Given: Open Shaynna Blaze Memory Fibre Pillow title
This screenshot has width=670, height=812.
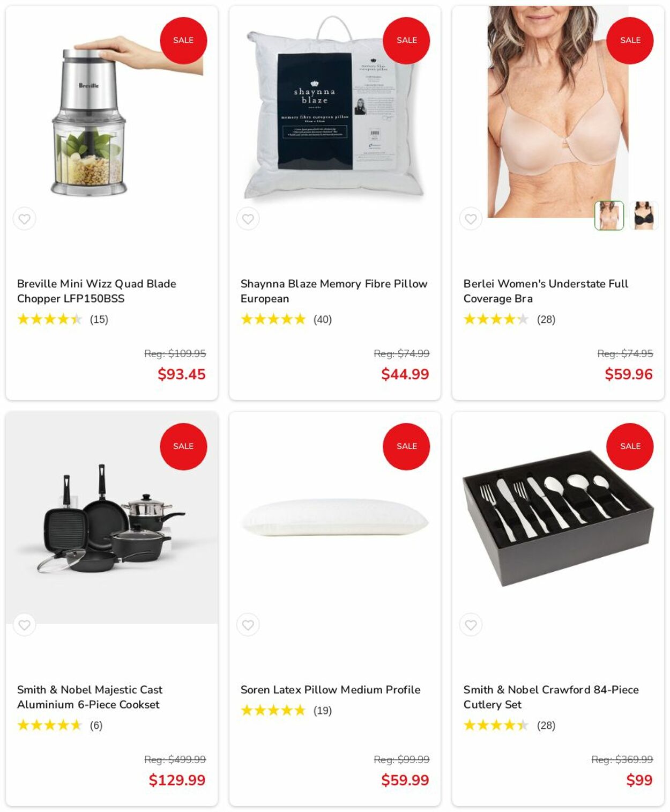Looking at the screenshot, I should tap(334, 291).
